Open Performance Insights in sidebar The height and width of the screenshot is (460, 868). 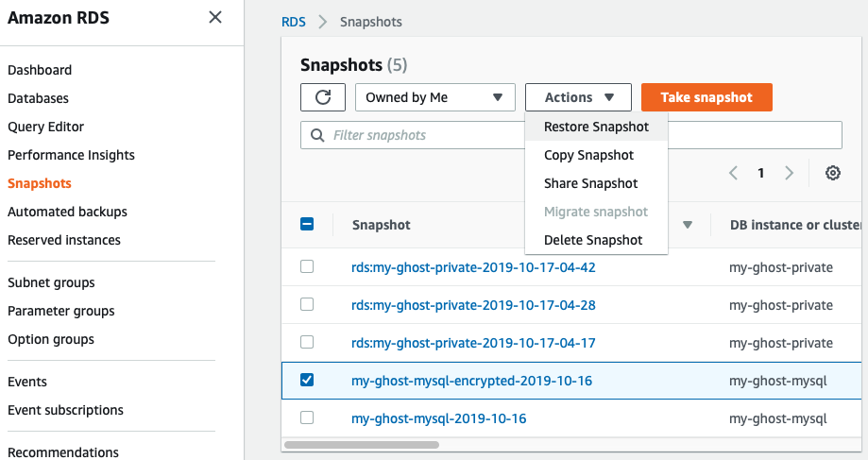pos(72,155)
